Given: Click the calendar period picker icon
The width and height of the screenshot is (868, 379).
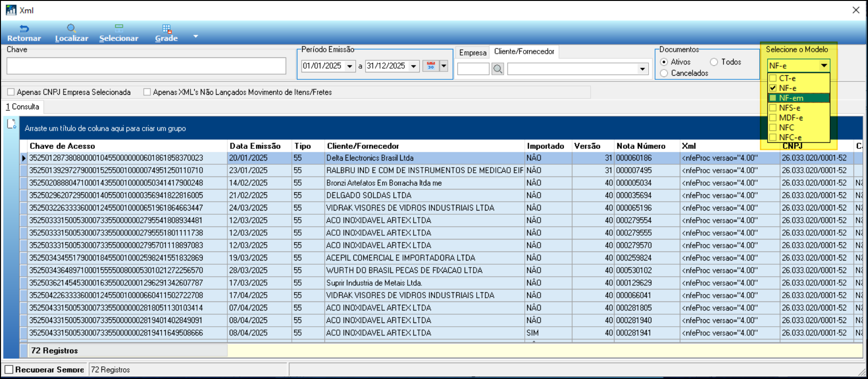Looking at the screenshot, I should pos(430,66).
